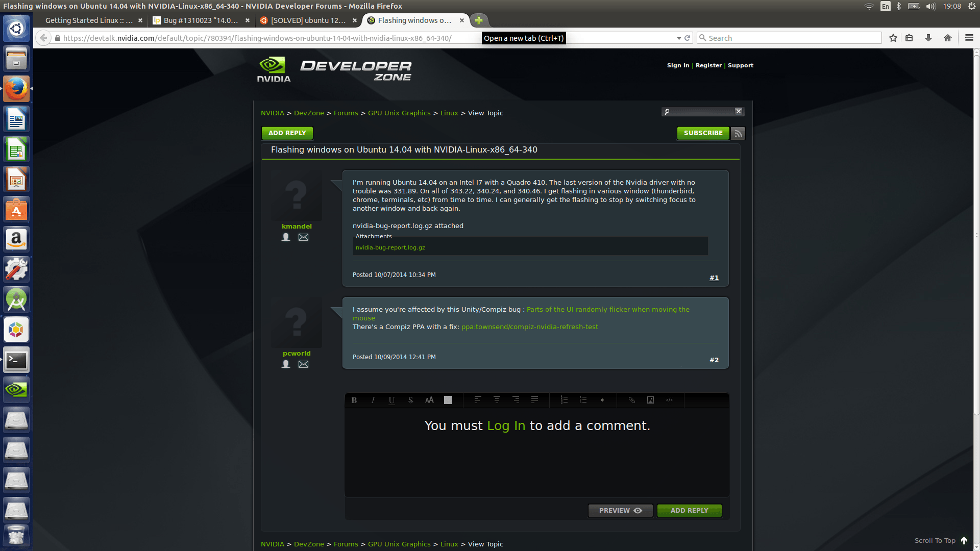Click the Italic formatting icon
The height and width of the screenshot is (551, 980).
(372, 399)
